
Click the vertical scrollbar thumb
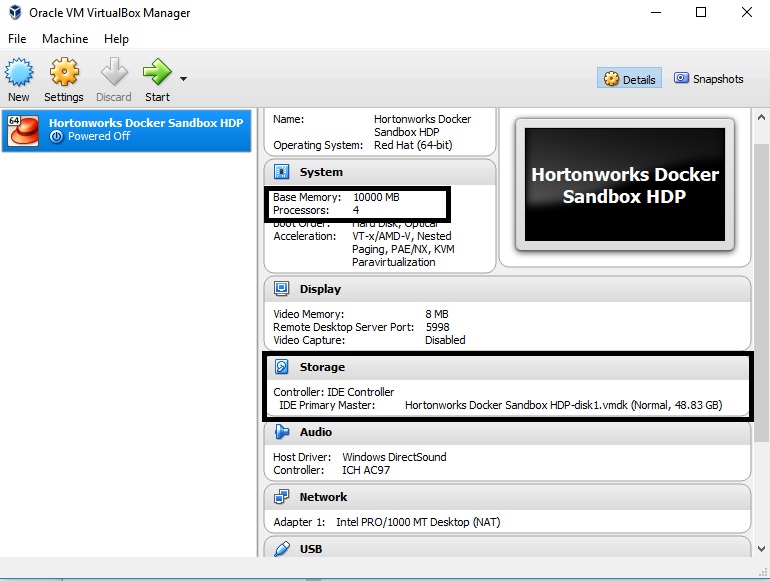761,293
